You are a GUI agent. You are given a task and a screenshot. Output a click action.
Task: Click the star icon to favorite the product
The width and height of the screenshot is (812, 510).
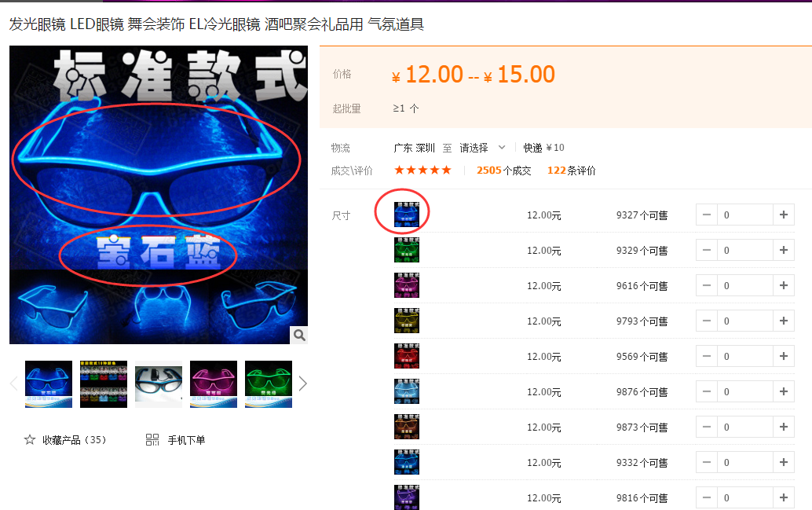click(x=30, y=440)
